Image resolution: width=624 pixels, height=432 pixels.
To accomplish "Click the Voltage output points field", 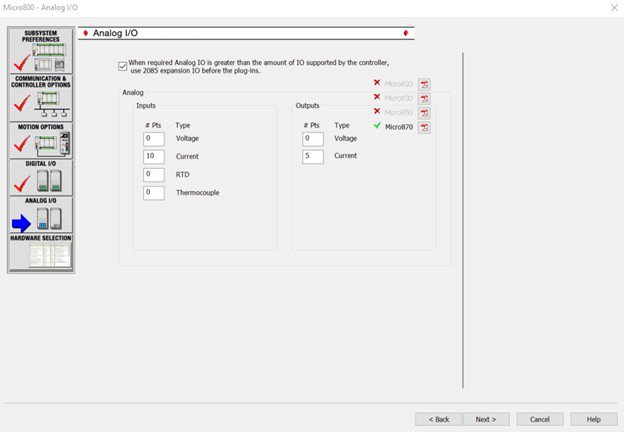I will (313, 139).
